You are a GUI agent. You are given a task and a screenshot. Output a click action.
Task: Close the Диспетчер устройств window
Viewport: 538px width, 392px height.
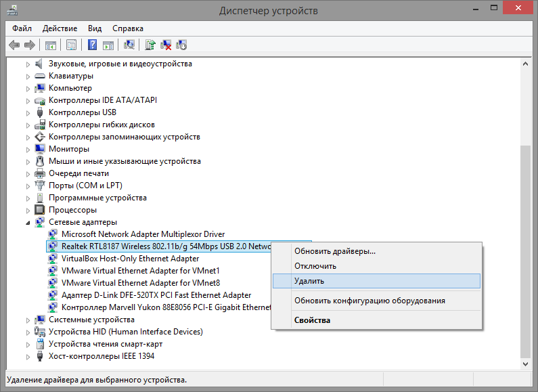(x=518, y=8)
